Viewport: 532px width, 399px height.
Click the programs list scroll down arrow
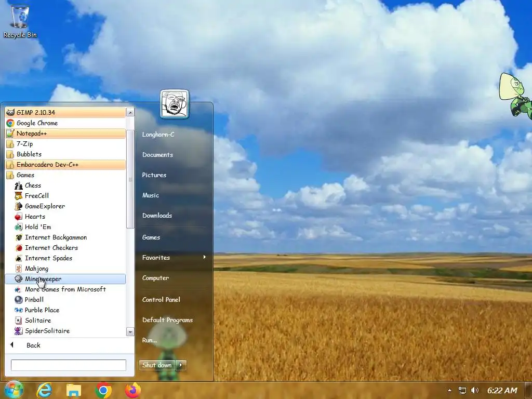130,331
